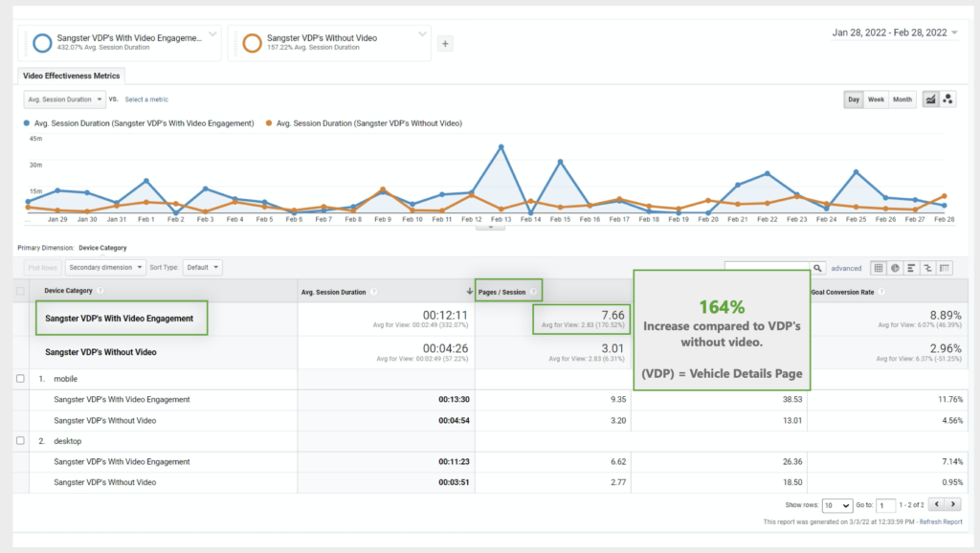Image resolution: width=980 pixels, height=553 pixels.
Task: Check the mobile row checkbox
Action: coord(20,379)
